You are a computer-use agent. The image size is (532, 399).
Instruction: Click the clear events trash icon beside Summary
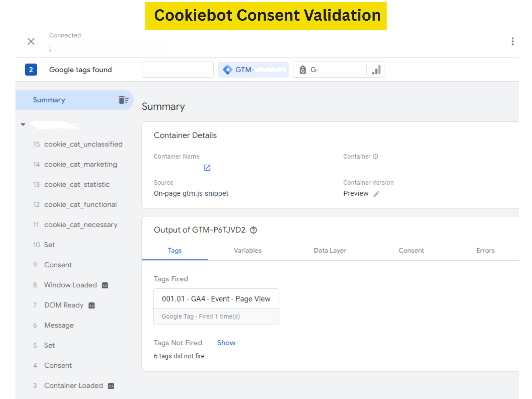pos(123,100)
